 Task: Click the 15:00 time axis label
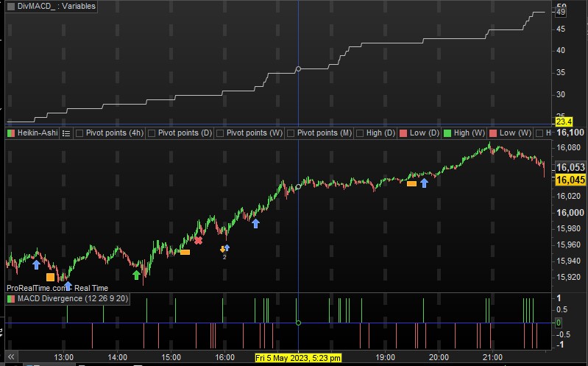(171, 357)
